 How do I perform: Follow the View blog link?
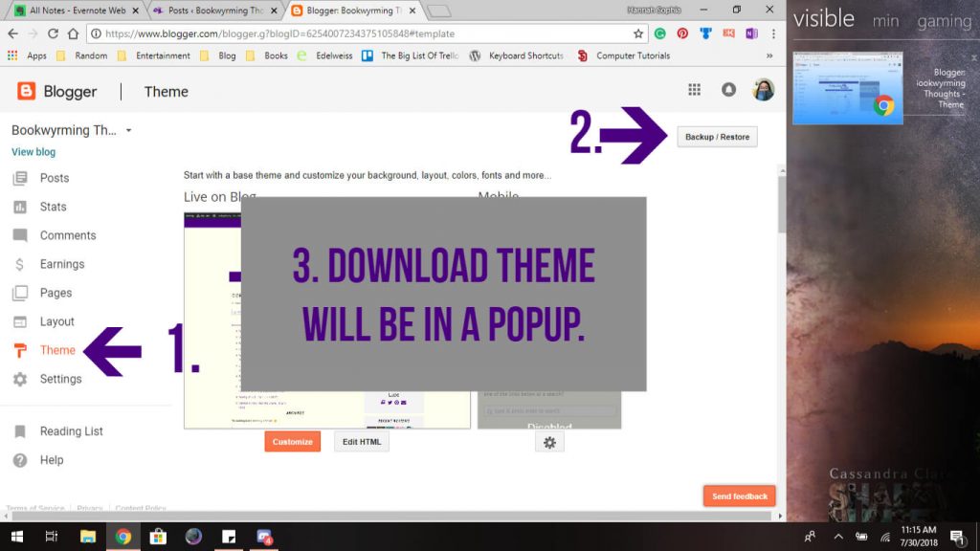pyautogui.click(x=33, y=152)
